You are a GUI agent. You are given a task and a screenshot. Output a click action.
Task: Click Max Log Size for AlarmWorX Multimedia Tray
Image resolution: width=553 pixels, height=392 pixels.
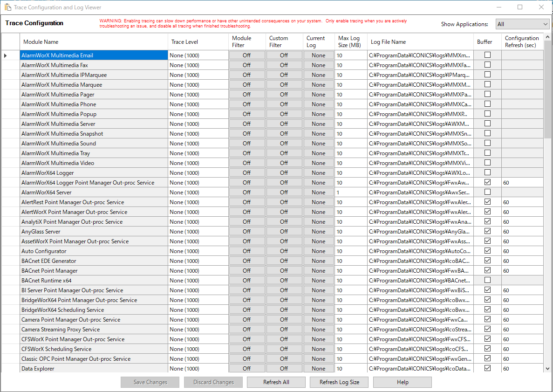pos(351,153)
